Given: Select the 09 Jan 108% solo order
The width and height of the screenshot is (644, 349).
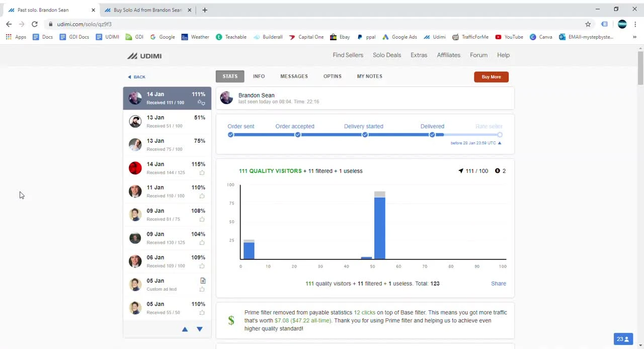Looking at the screenshot, I should pyautogui.click(x=167, y=215).
